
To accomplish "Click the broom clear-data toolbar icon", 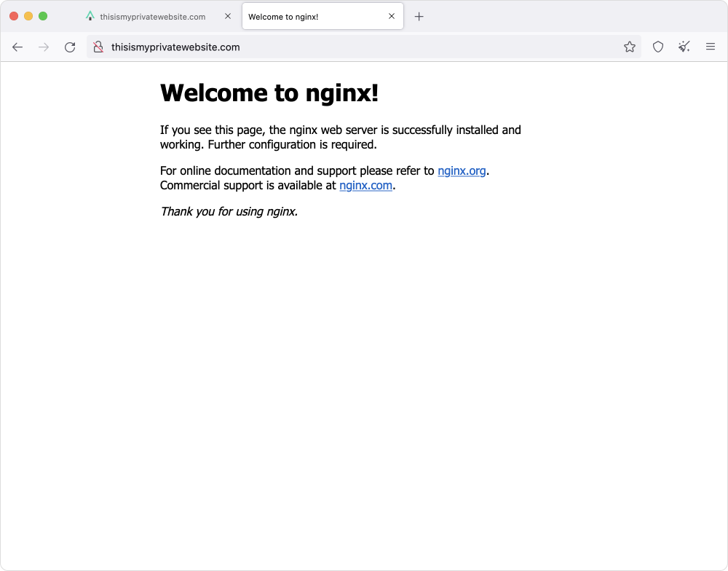I will (684, 47).
